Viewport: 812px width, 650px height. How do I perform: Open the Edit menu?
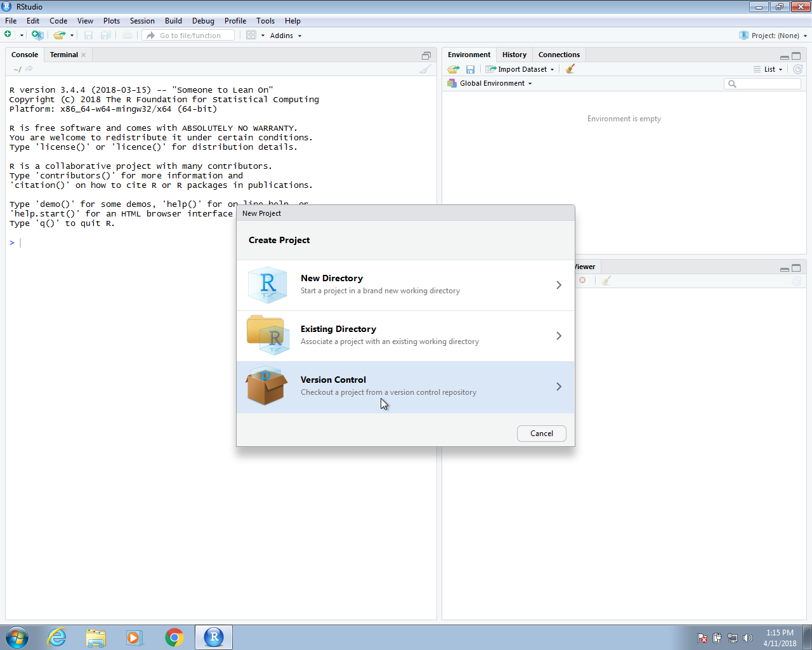pyautogui.click(x=33, y=21)
